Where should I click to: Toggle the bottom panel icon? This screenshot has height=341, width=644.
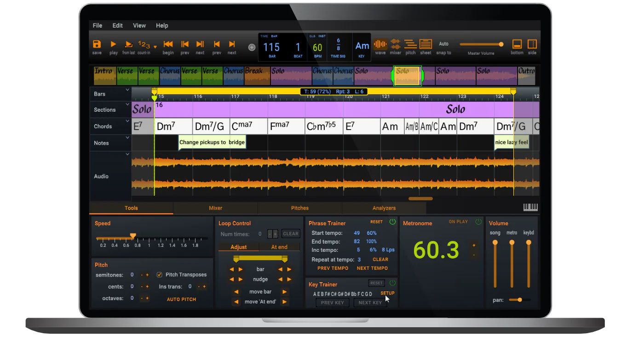click(x=517, y=44)
